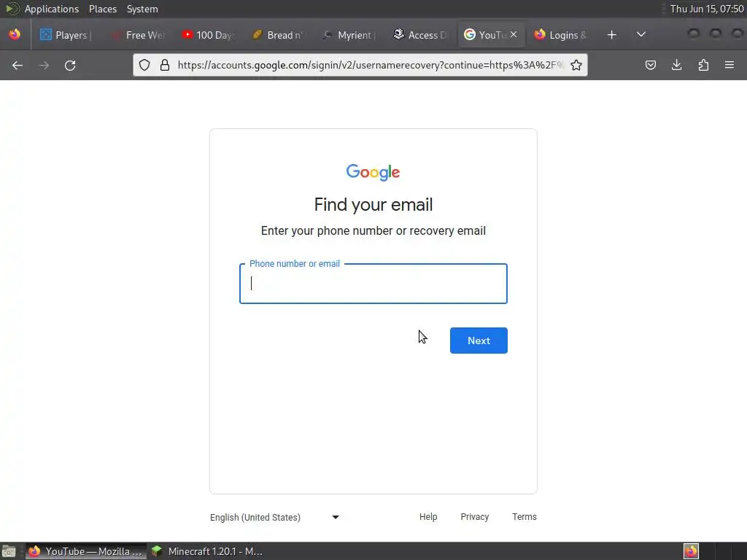
Task: Open Firefox View icon beside the tabs
Action: 15,34
